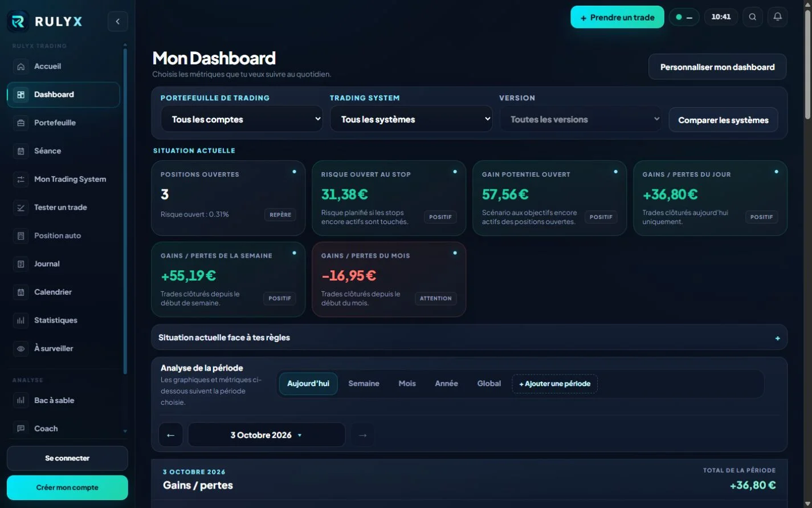The image size is (812, 508).
Task: Click the Prendre un trade button
Action: (617, 17)
